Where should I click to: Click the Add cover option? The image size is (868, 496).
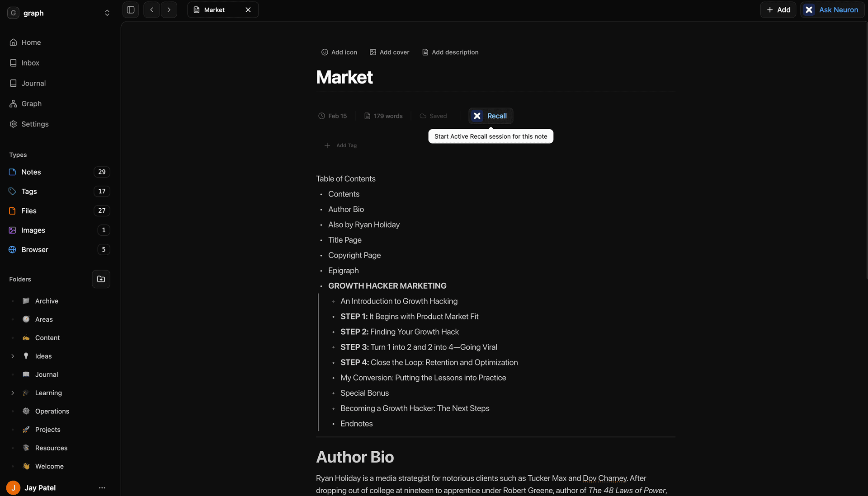pyautogui.click(x=389, y=52)
